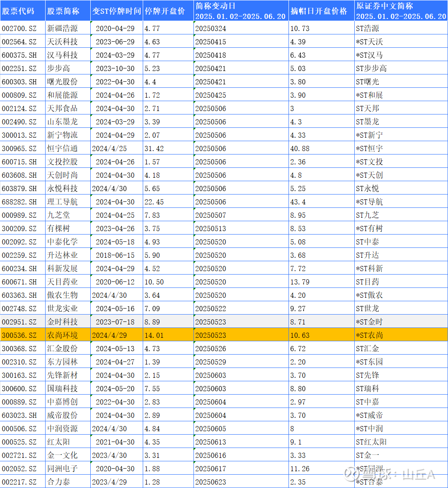The height and width of the screenshot is (488, 448).
Task: Click the 原证券中文简称 header cell
Action: pyautogui.click(x=401, y=11)
